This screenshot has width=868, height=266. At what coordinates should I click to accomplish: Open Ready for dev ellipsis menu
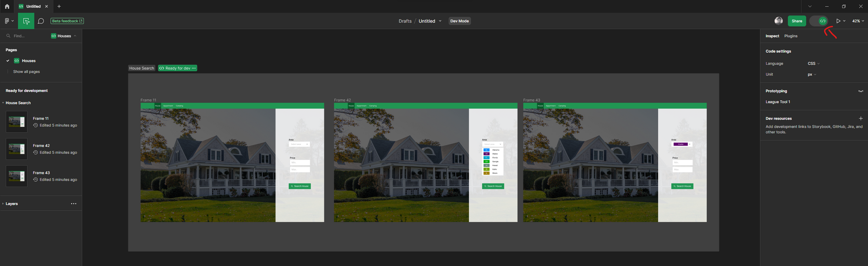(x=194, y=68)
